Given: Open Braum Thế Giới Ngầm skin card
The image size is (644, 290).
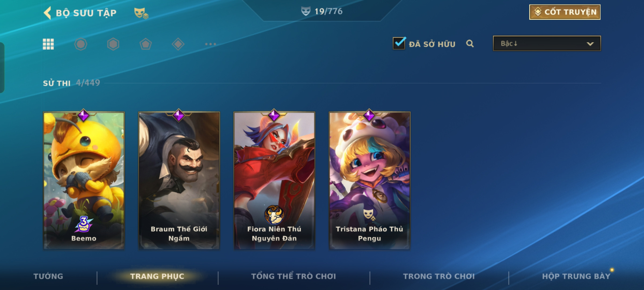Looking at the screenshot, I should pos(179,180).
